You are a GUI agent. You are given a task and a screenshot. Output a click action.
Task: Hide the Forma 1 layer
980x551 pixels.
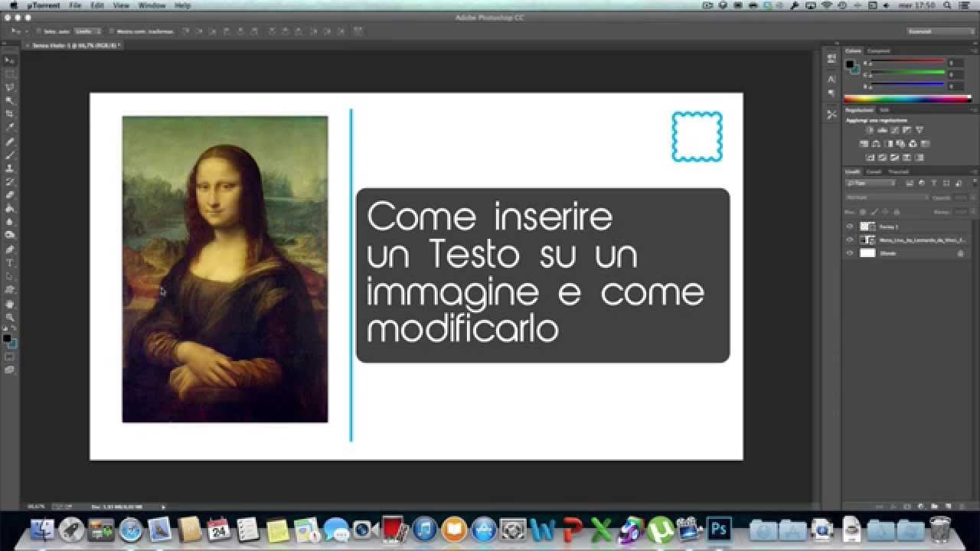click(849, 227)
